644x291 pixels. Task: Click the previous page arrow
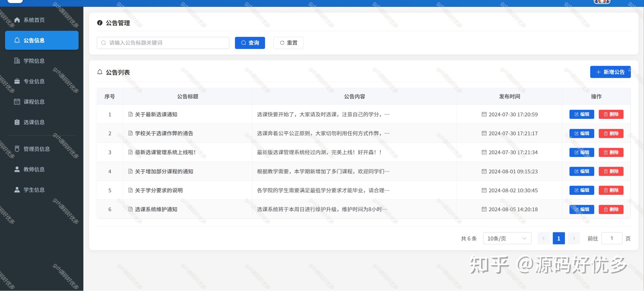543,238
